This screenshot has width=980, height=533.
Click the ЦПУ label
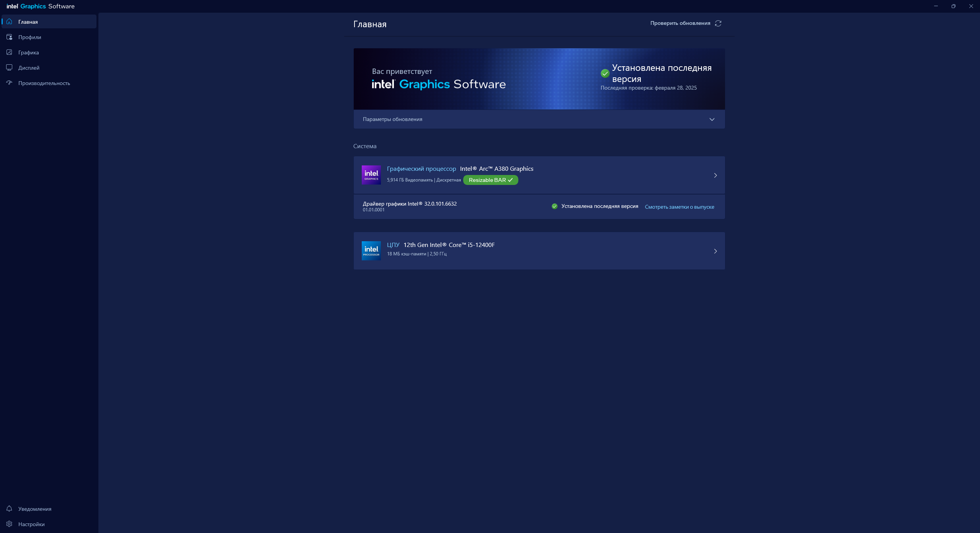click(393, 245)
